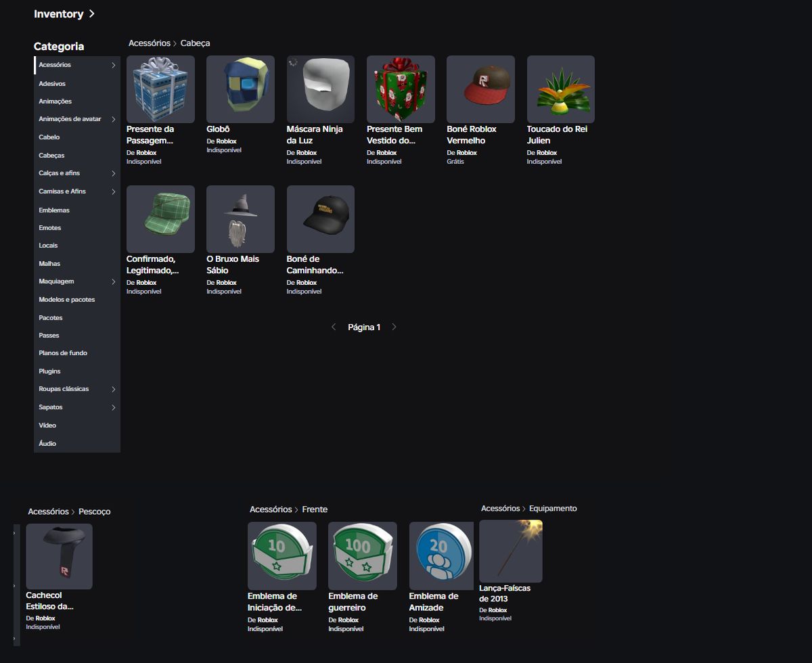Open the Toucado do Rei Julien image
The image size is (812, 663).
tap(561, 89)
